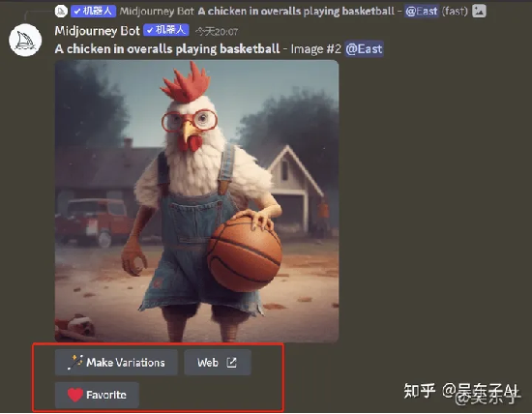Click the @East mention after Image #2
Viewport: 532px width, 414px height.
pos(364,49)
